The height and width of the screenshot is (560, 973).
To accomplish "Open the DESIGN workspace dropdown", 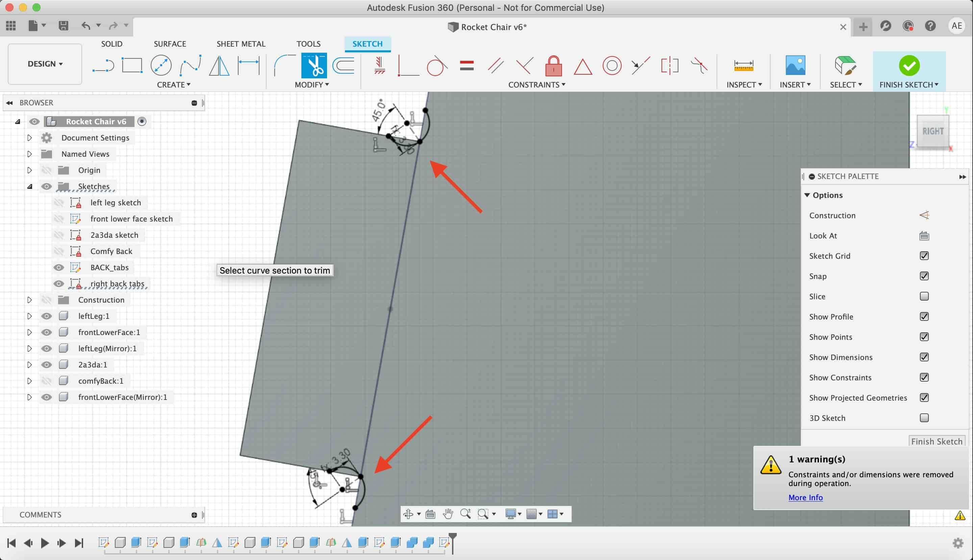I will click(45, 64).
